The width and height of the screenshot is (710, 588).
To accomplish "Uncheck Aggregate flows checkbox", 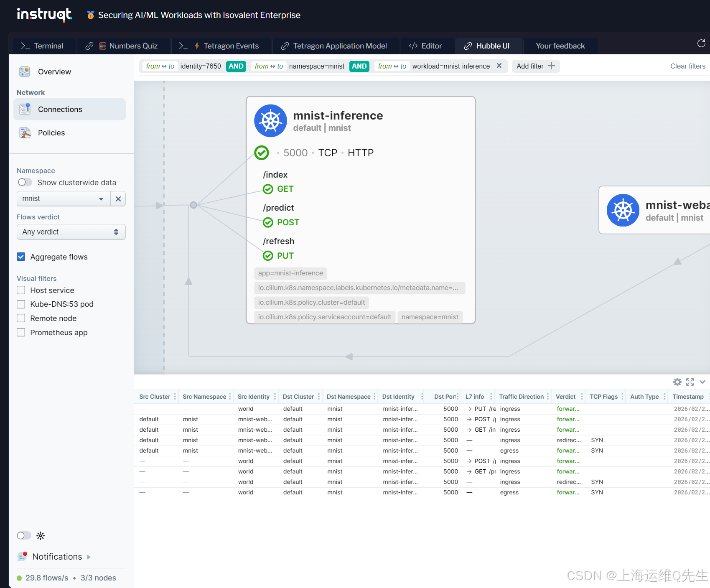I will point(21,257).
